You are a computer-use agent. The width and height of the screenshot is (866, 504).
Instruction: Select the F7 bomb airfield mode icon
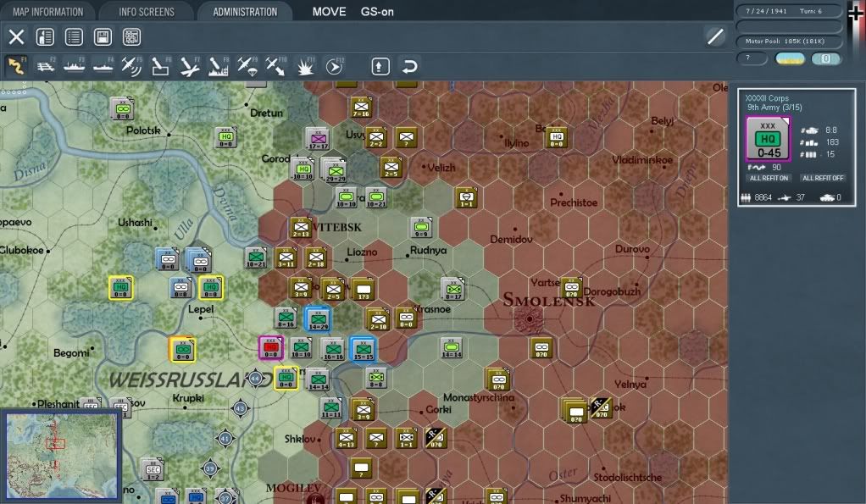coord(190,66)
